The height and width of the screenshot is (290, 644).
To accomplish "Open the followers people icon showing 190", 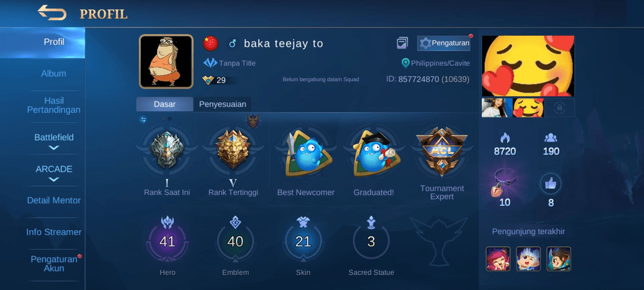I will (x=550, y=138).
